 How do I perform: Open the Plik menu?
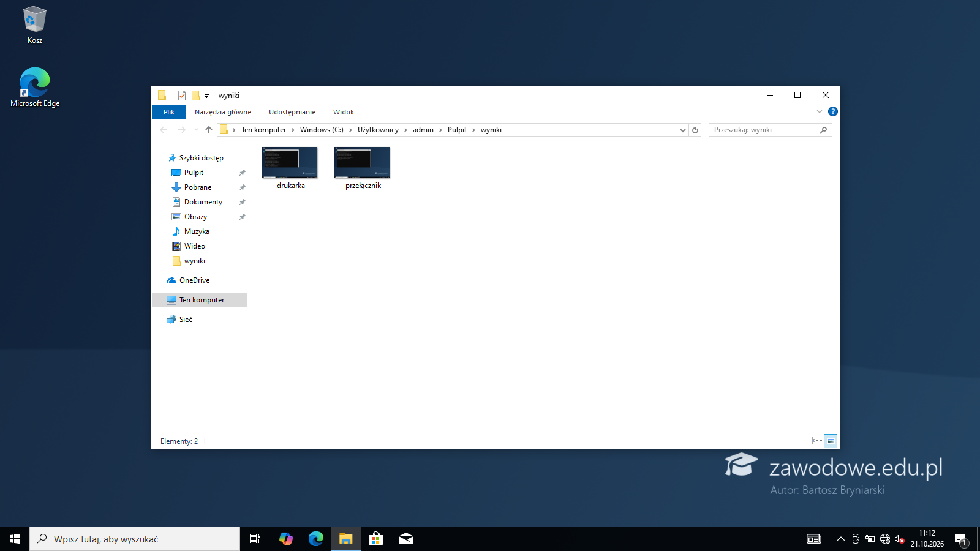click(169, 112)
